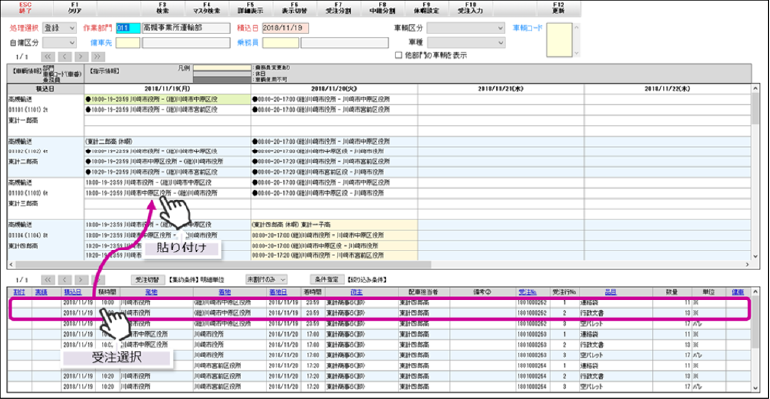The width and height of the screenshot is (770, 399).
Task: Click the 受注切替 button
Action: click(x=147, y=280)
